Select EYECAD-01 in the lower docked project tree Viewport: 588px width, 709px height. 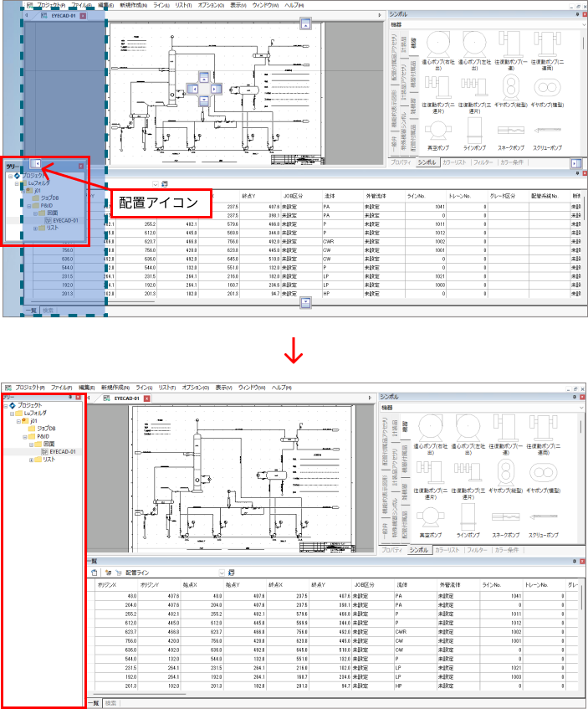click(x=63, y=452)
